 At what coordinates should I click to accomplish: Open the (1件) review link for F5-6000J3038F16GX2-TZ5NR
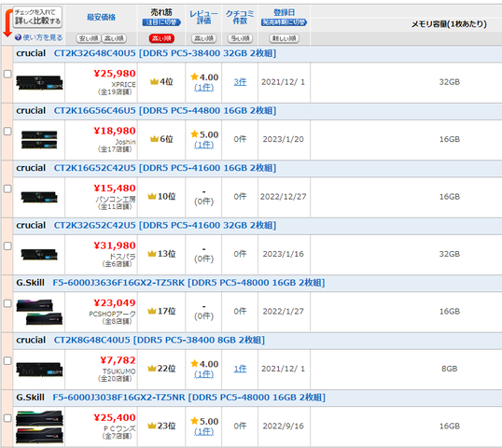(203, 431)
